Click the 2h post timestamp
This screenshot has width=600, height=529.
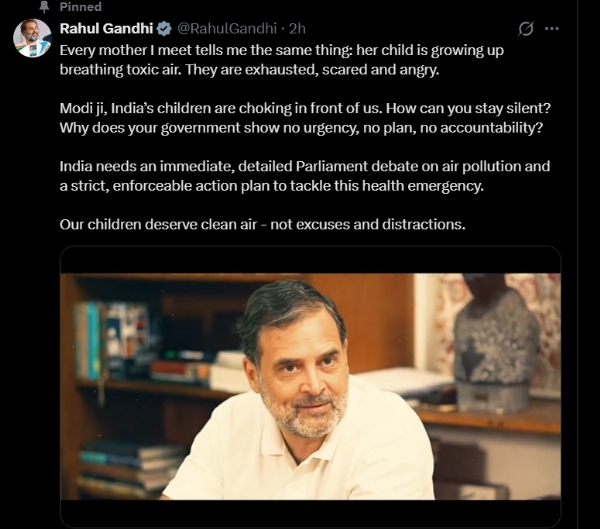coord(297,28)
